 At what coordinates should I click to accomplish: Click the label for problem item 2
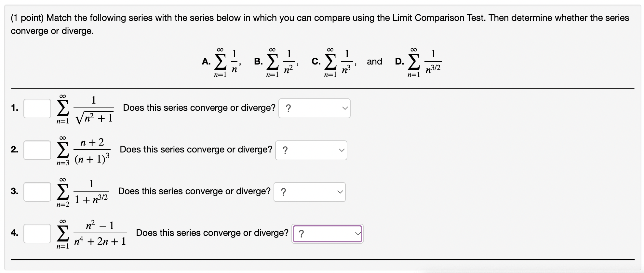[14, 150]
